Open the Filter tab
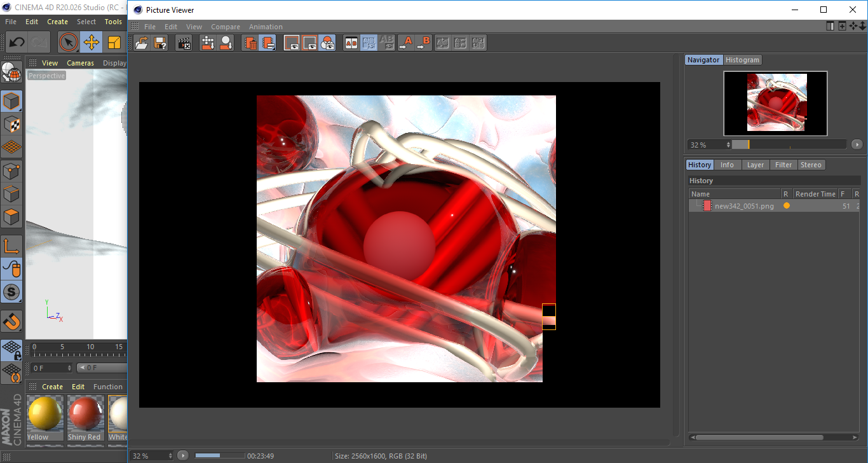 [x=783, y=165]
